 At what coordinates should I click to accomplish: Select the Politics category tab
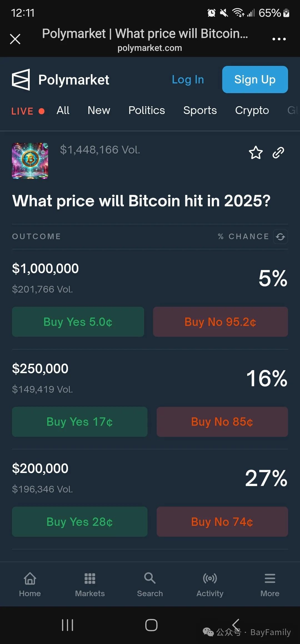pos(147,110)
